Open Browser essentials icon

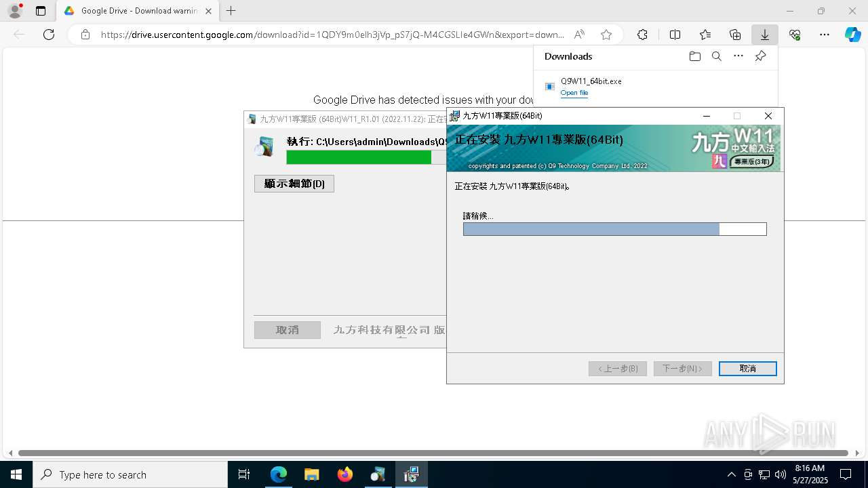pyautogui.click(x=795, y=35)
